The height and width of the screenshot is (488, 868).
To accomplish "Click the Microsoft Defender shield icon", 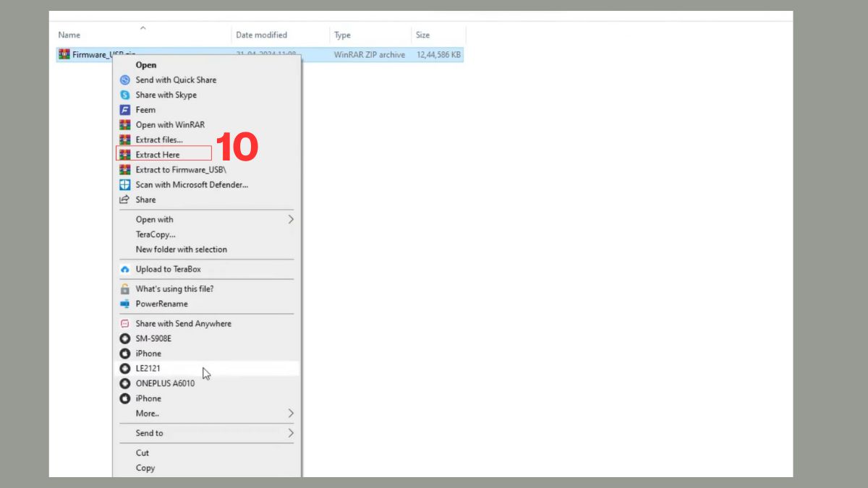I will (124, 184).
